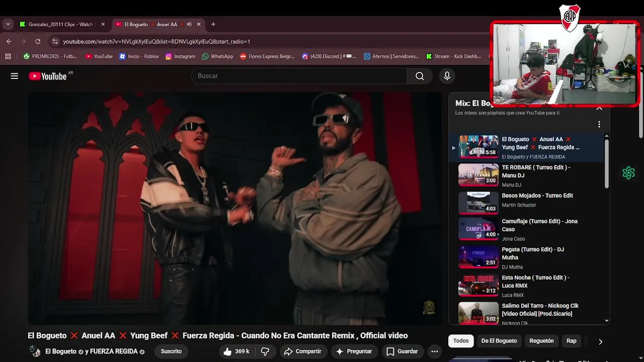644x362 pixels.
Task: Go to the YouTube home logo
Action: tap(48, 76)
